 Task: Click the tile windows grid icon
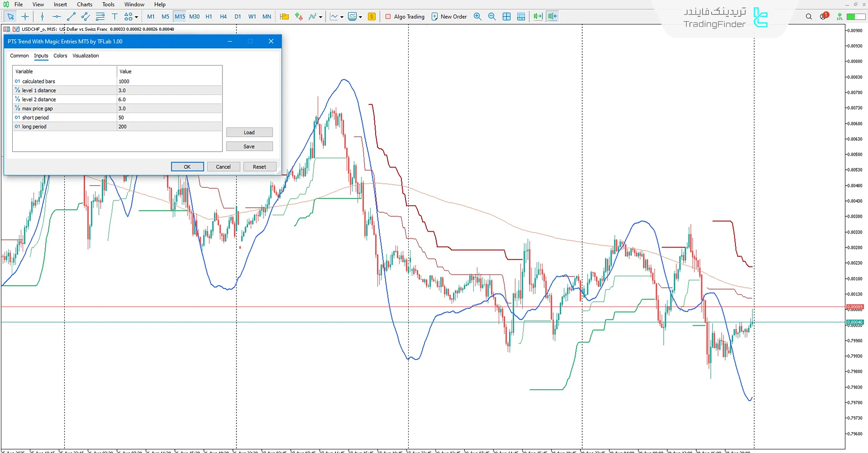click(506, 17)
